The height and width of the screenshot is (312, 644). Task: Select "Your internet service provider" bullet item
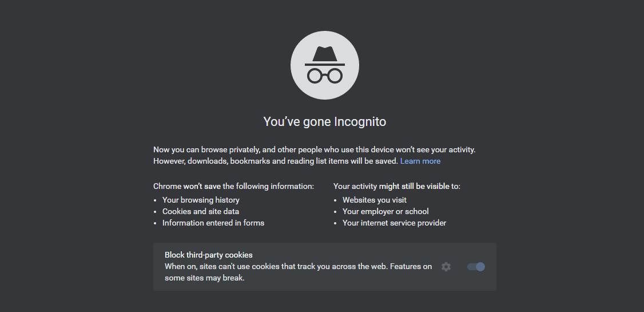pyautogui.click(x=394, y=223)
